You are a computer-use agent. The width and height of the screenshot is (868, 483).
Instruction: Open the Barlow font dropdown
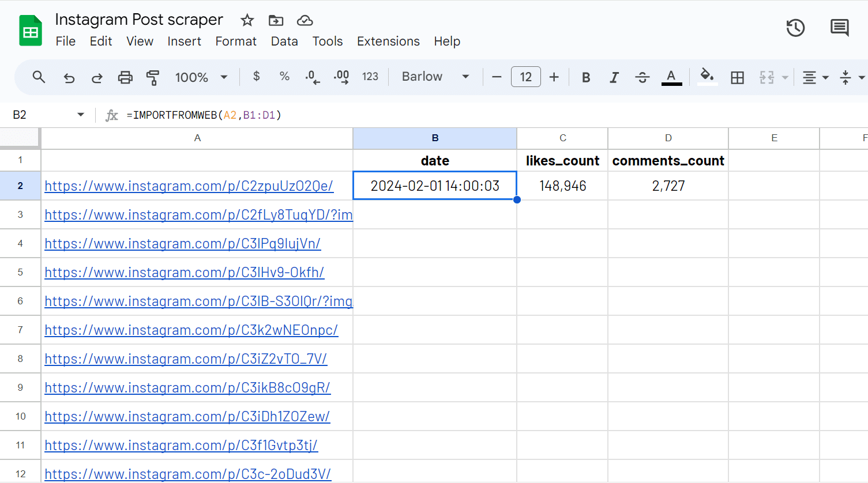435,77
